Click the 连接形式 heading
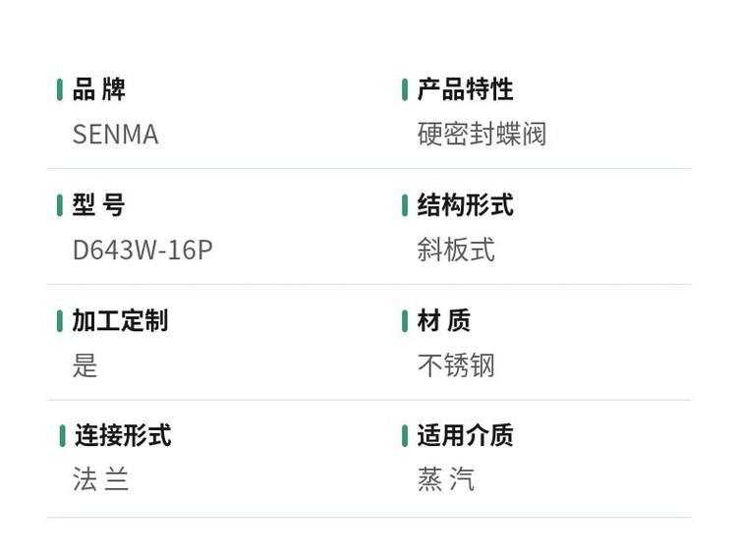This screenshot has width=737, height=560. pos(123,436)
